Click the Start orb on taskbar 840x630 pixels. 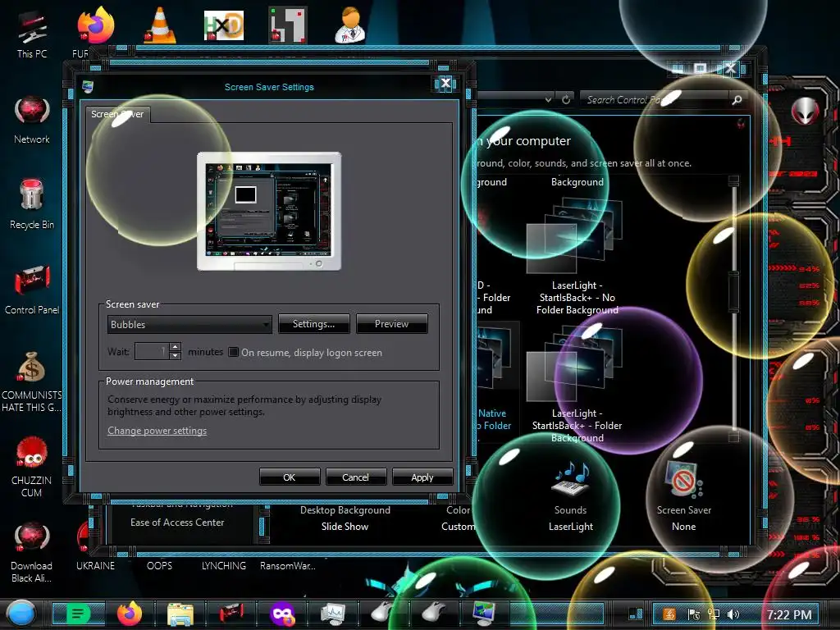(21, 614)
